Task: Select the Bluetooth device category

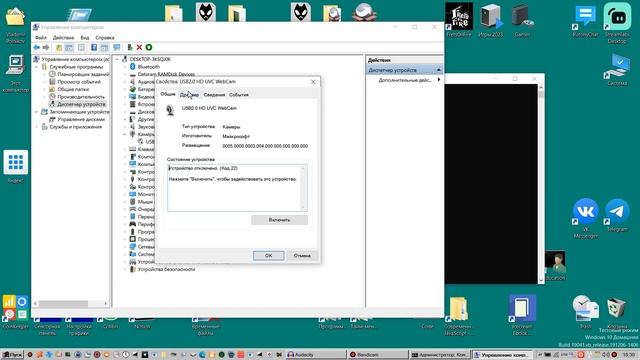Action: 149,67
